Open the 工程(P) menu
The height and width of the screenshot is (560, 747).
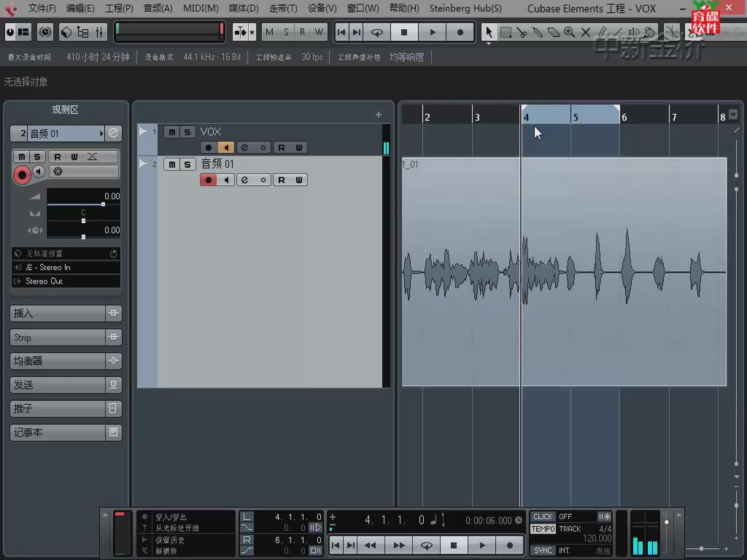pyautogui.click(x=119, y=9)
